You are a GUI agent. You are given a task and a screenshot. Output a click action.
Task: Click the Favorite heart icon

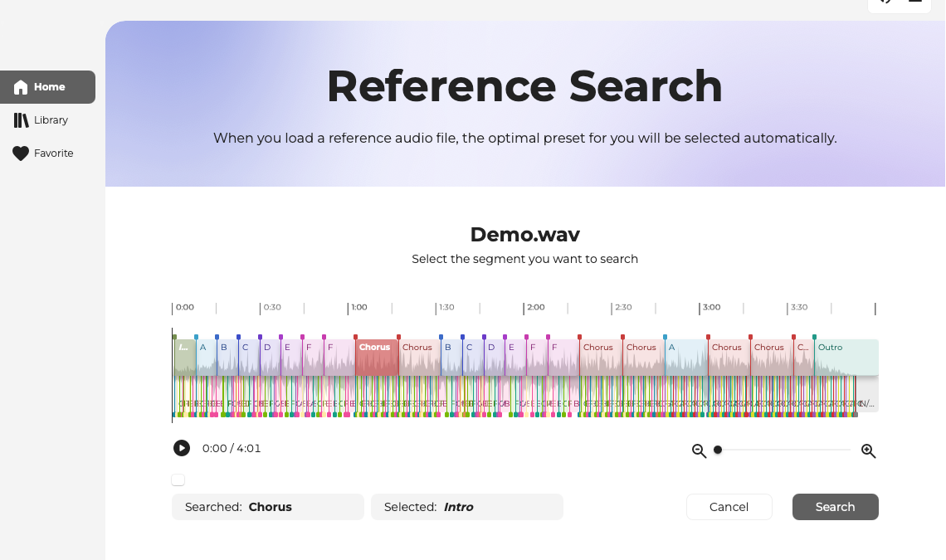click(21, 153)
